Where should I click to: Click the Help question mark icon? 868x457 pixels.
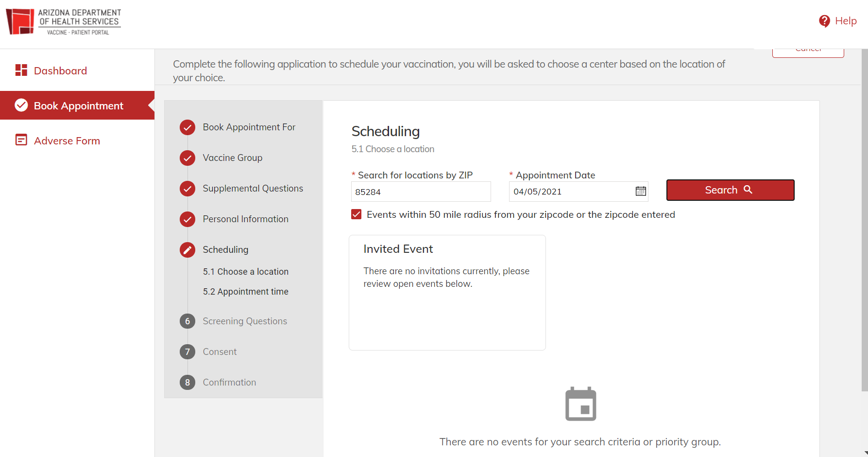824,21
